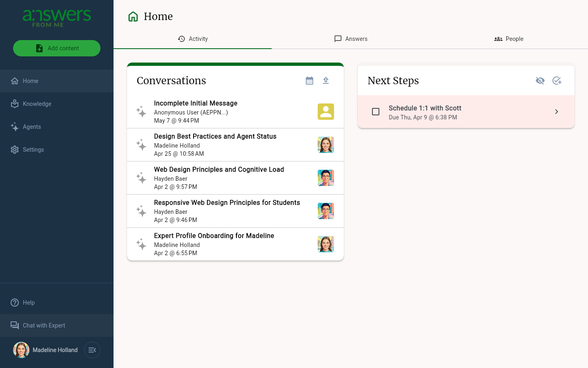Open Design Best Practices and Agent Status
Image resolution: width=588 pixels, height=368 pixels.
[x=235, y=145]
